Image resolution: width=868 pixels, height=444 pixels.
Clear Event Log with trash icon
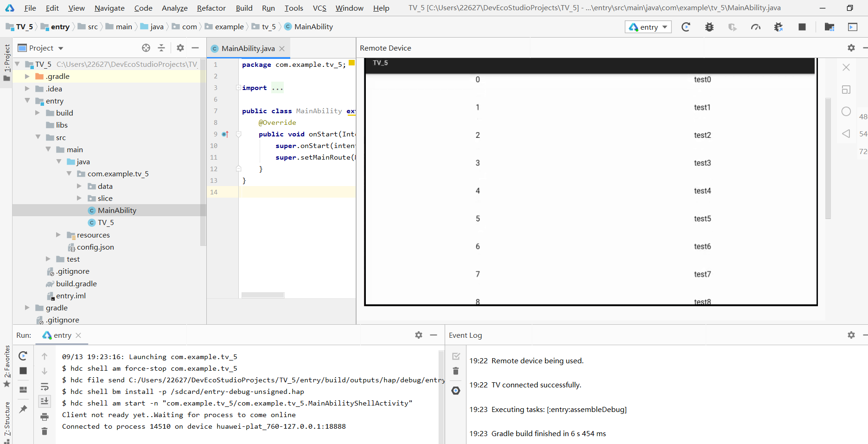456,371
